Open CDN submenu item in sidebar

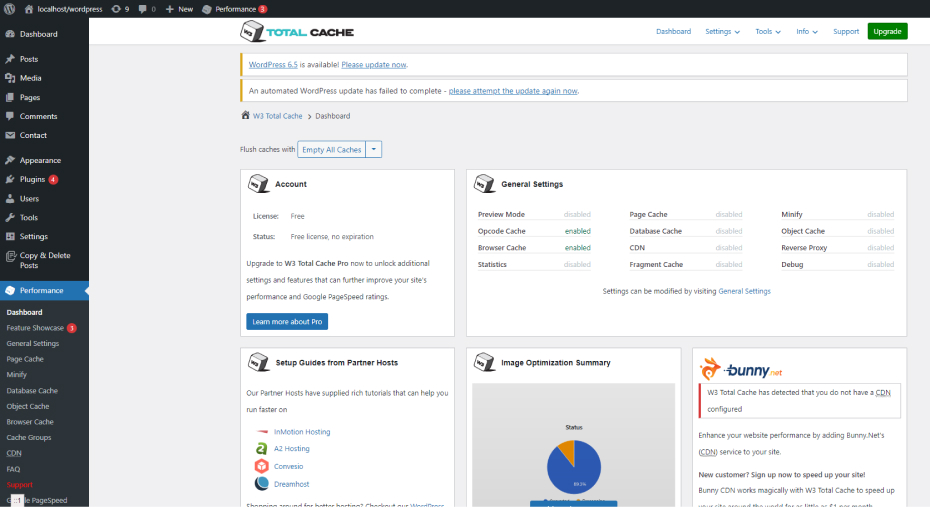click(x=14, y=453)
